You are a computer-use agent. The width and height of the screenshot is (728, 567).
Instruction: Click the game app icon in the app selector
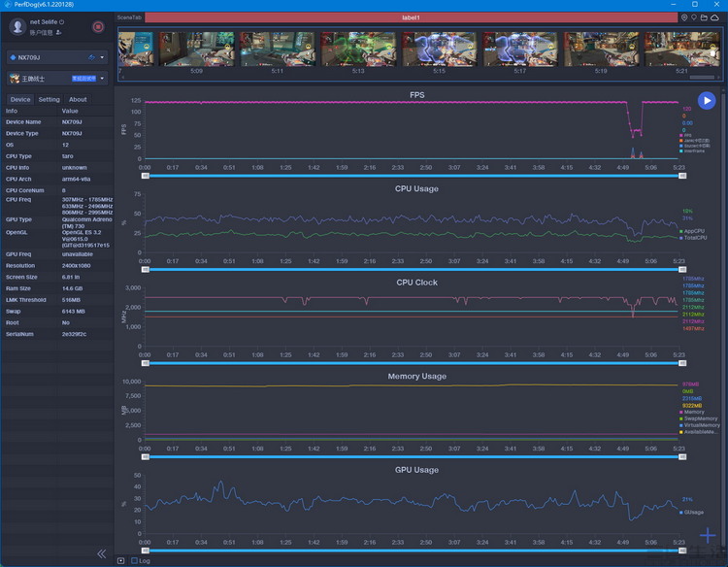point(15,79)
